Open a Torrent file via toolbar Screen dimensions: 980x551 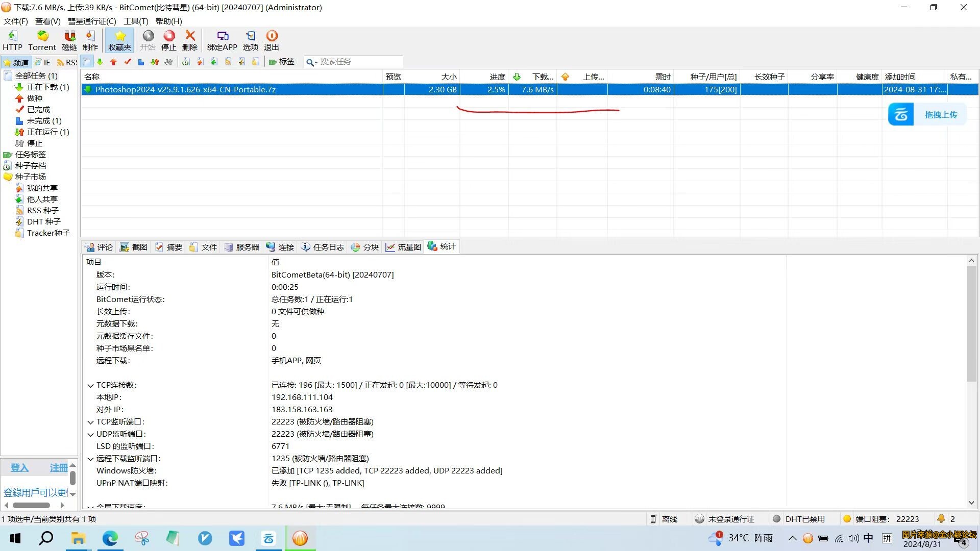[x=42, y=40]
